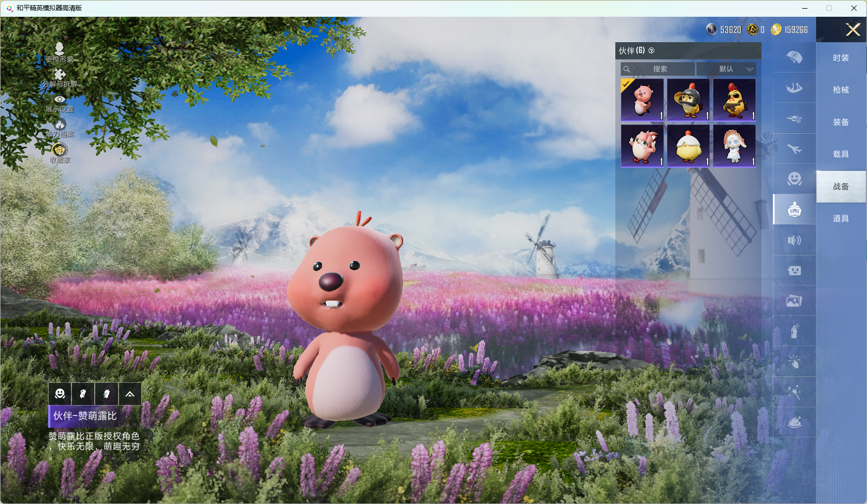Click the 和平精英模拟器高清版 title bar app icon

[9, 8]
